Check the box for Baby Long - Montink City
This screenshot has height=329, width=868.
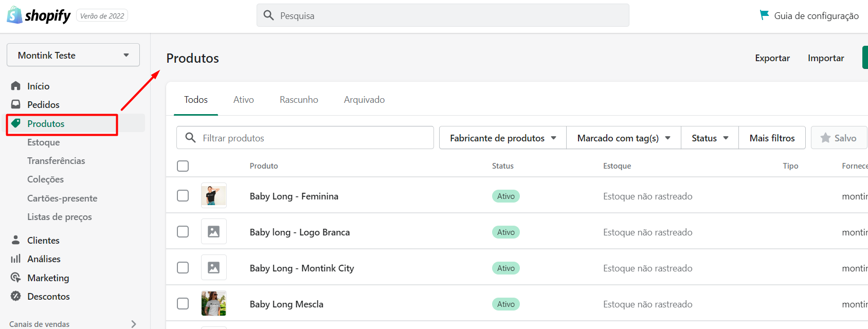point(183,268)
